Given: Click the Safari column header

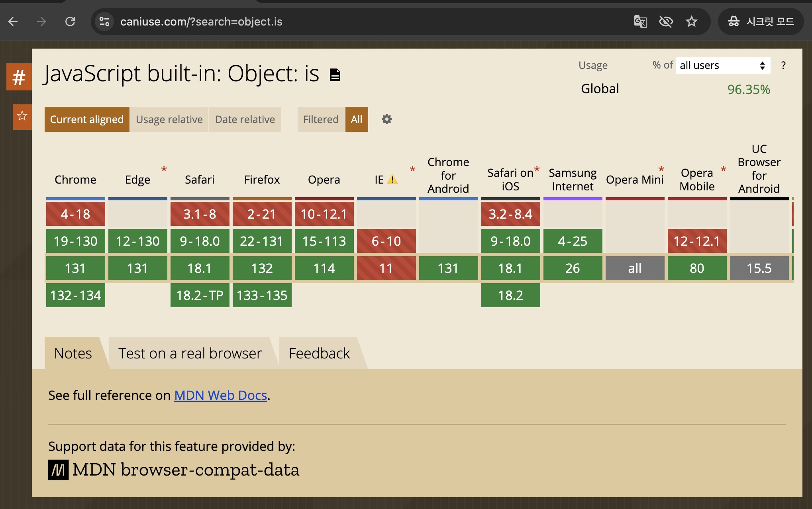Looking at the screenshot, I should coord(200,180).
